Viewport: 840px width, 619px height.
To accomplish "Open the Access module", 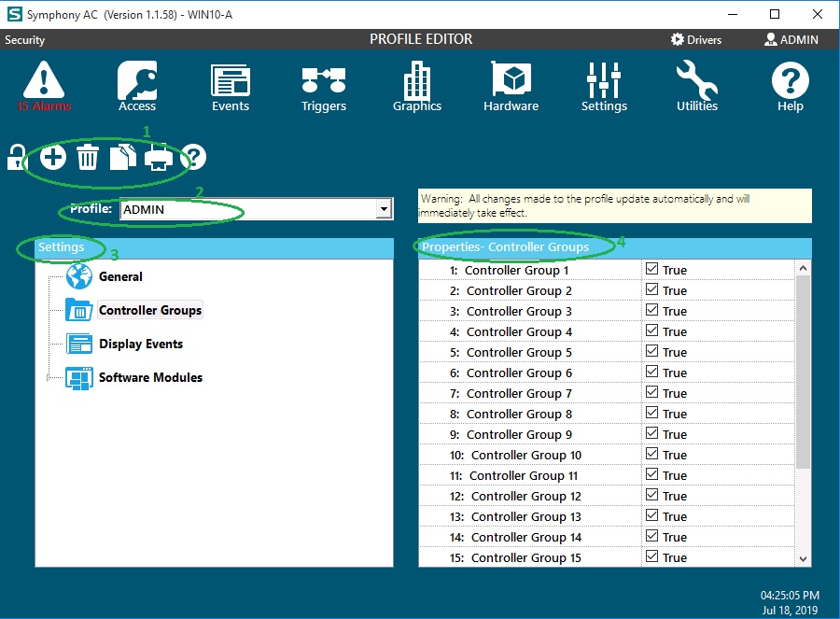I will click(137, 86).
